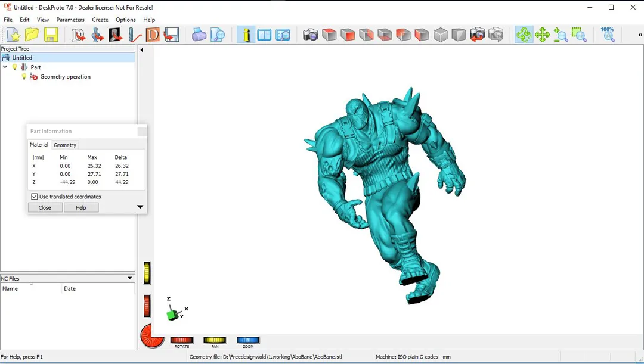The image size is (644, 364).
Task: Click the 100% zoom-all icon
Action: 608,35
